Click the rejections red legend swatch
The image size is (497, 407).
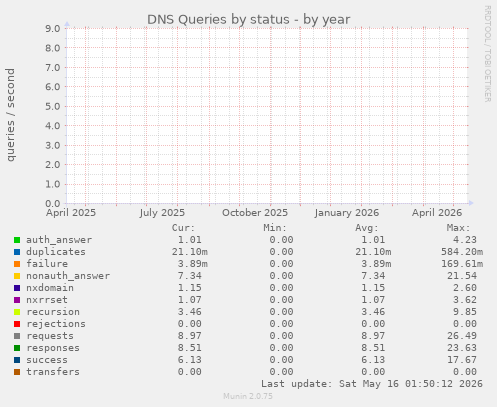click(x=17, y=324)
